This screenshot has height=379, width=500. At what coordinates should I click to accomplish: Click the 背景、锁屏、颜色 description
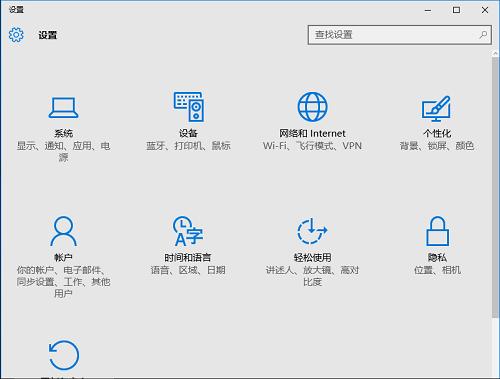(x=437, y=146)
